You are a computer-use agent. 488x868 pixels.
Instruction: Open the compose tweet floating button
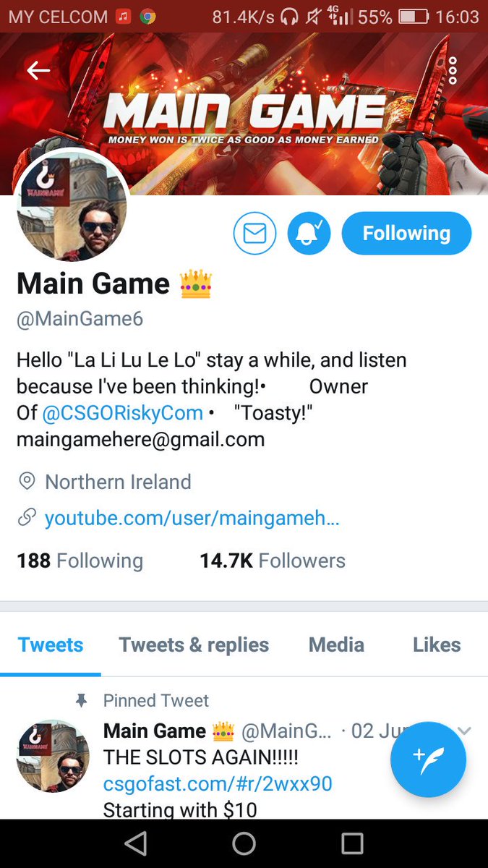coord(428,759)
